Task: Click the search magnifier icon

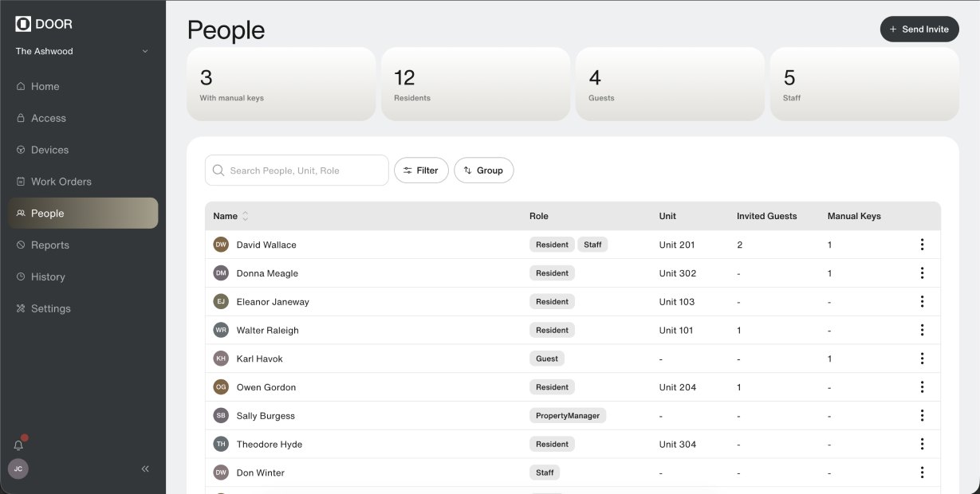Action: 219,171
